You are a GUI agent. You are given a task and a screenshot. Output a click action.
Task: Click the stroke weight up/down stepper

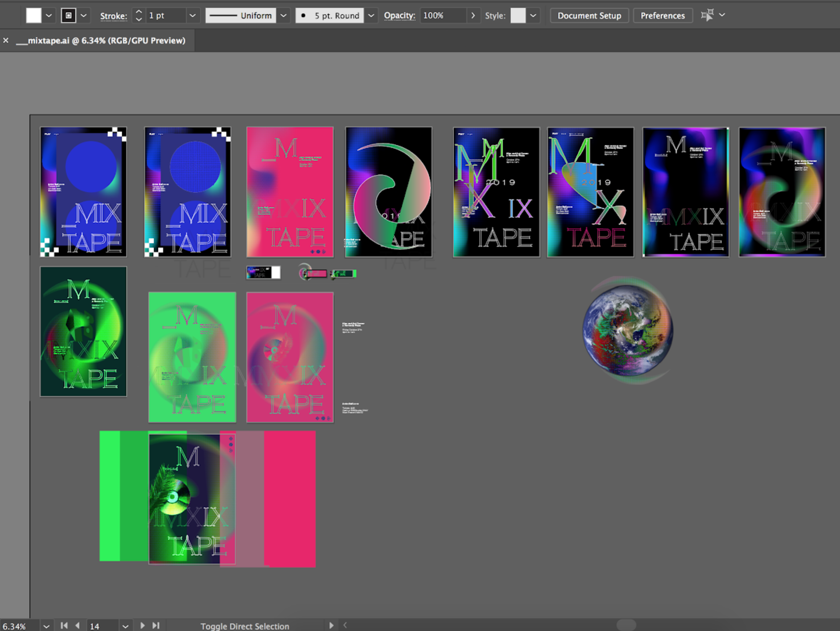point(139,15)
